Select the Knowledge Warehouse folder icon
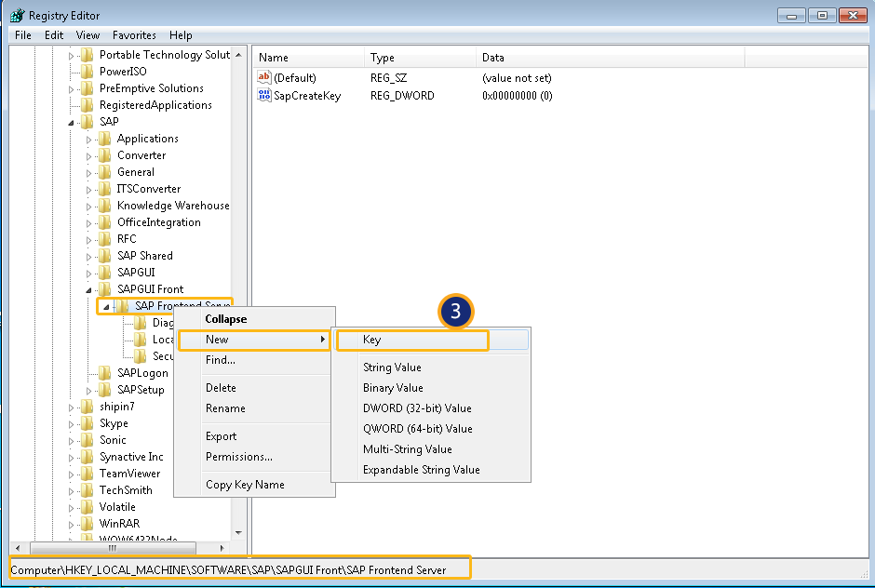 [x=105, y=206]
